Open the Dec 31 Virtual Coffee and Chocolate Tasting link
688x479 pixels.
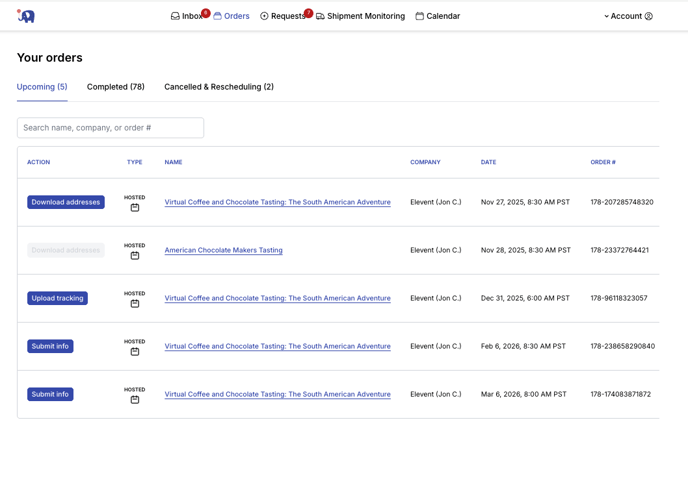pyautogui.click(x=277, y=298)
